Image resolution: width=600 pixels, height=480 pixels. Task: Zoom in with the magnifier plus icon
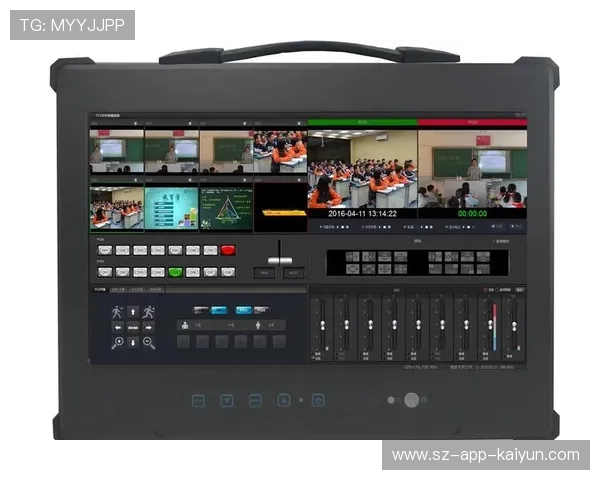coord(118,342)
